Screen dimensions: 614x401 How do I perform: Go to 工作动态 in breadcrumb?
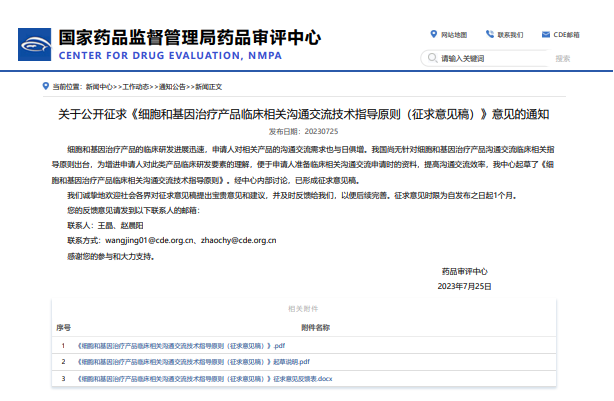(136, 87)
